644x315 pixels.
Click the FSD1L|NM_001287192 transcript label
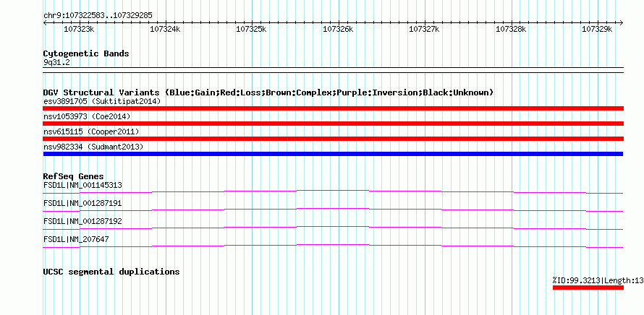(82, 222)
